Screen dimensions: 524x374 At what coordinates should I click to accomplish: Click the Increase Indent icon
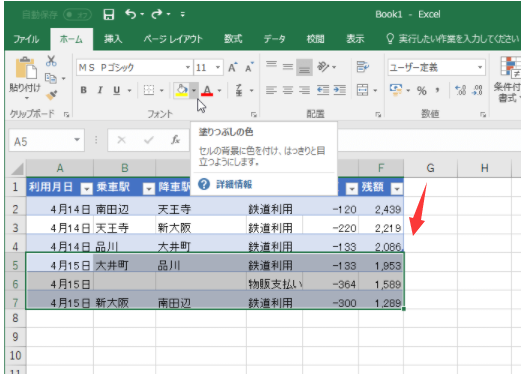point(340,90)
